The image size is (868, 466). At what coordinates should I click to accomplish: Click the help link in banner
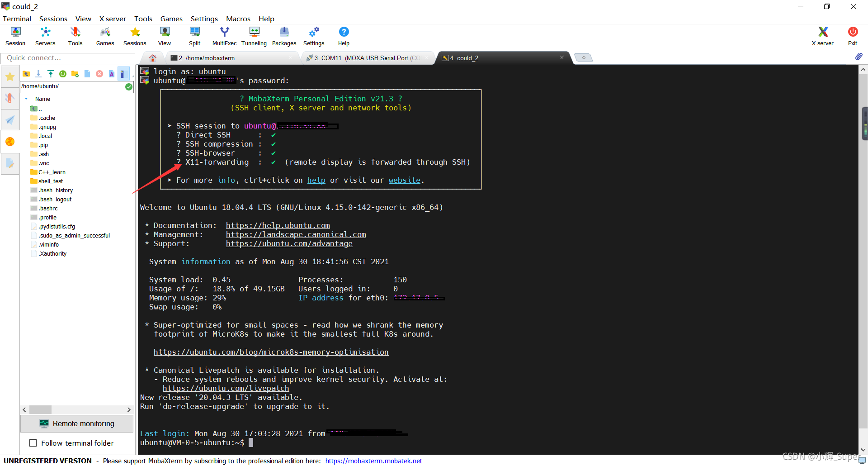pyautogui.click(x=316, y=180)
